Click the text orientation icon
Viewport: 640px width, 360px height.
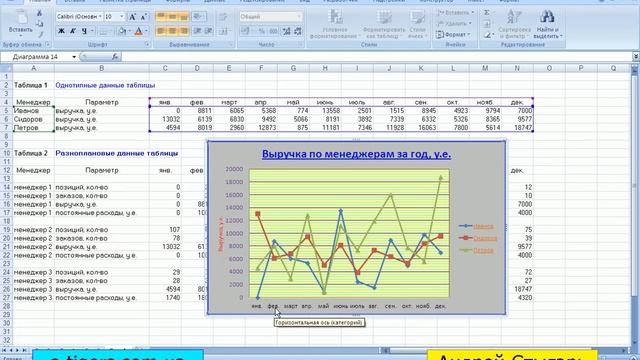[x=198, y=17]
